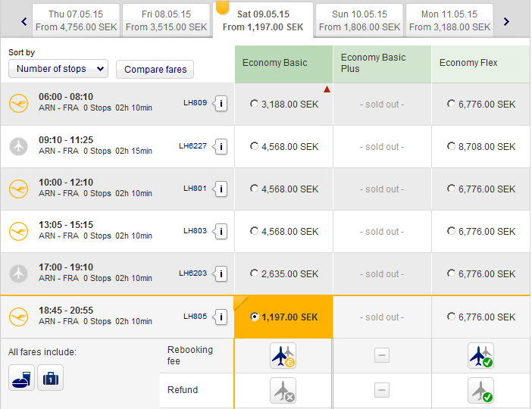The height and width of the screenshot is (409, 532).
Task: Click Economy Flex refund allowed icon
Action: pyautogui.click(x=480, y=390)
